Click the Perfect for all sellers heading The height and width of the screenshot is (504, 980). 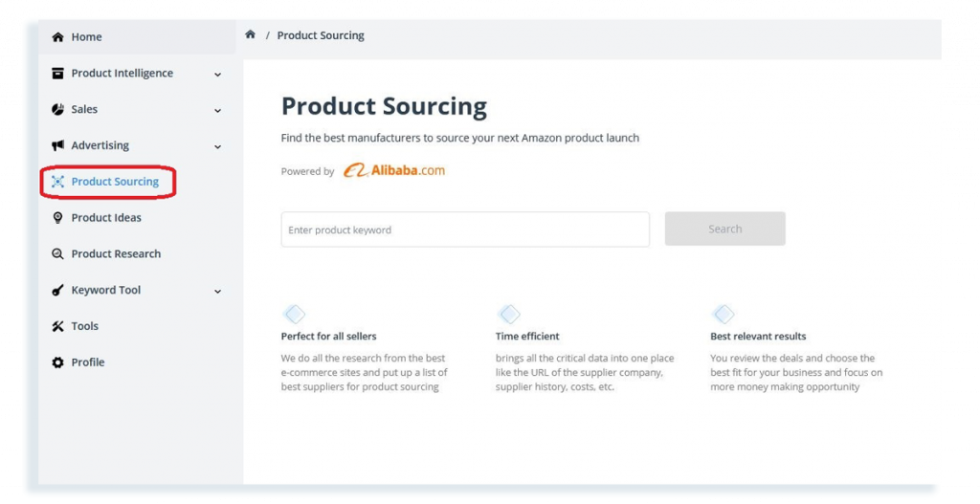tap(329, 336)
